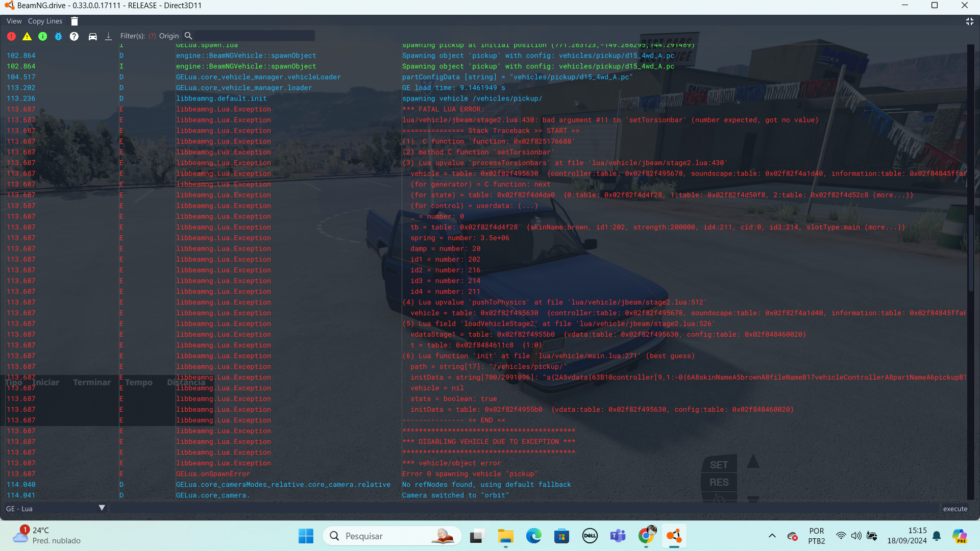Toggle the red error log filter
The width and height of the screenshot is (980, 551).
11,36
